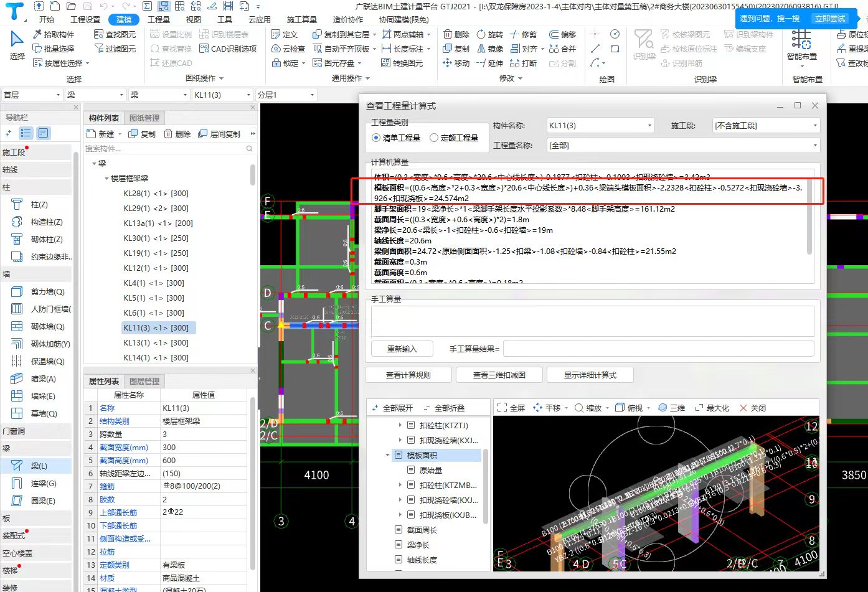The image size is (868, 592).
Task: Click the 删除 delete tool in ribbon
Action: point(456,34)
